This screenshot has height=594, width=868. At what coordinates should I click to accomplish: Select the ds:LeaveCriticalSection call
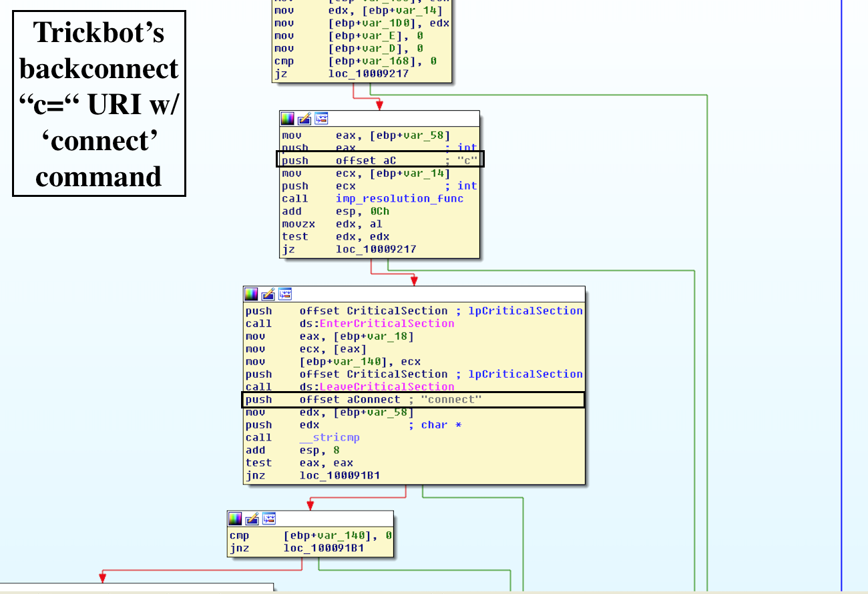tap(377, 387)
